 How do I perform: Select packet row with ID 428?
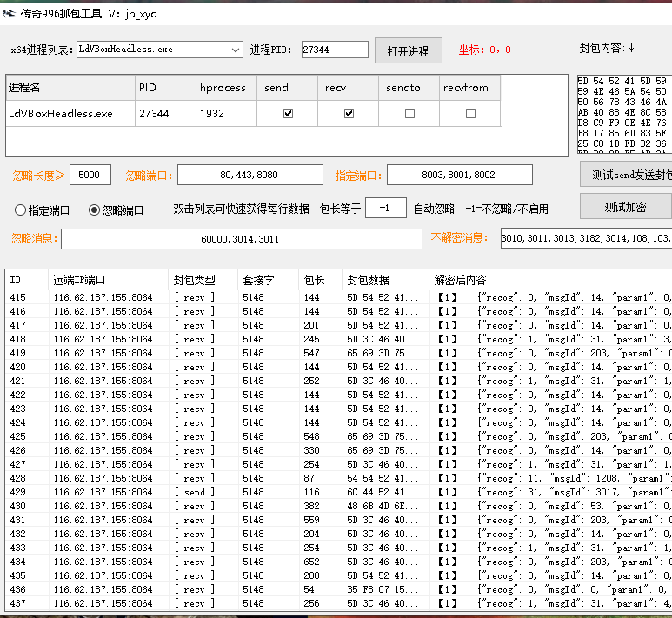(338, 478)
